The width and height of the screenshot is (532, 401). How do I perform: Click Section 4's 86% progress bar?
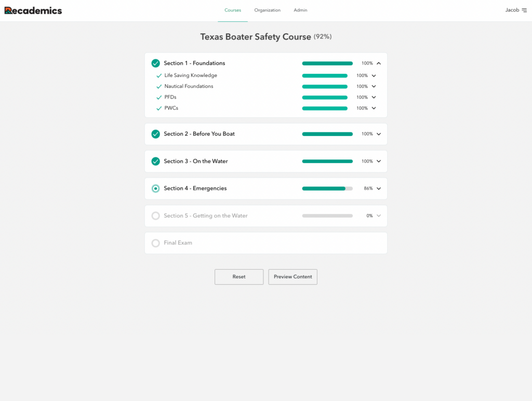point(327,188)
